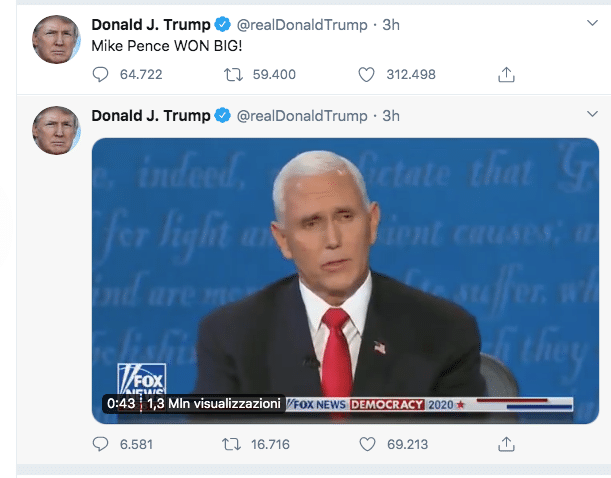The height and width of the screenshot is (478, 611).
Task: Like the Fox News video tweet
Action: tap(366, 444)
